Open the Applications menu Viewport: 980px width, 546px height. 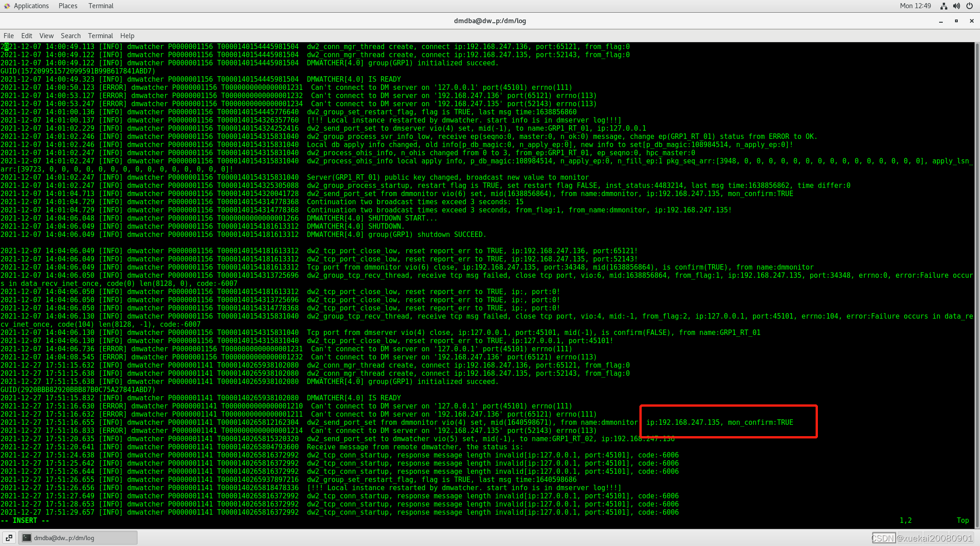[x=31, y=6]
